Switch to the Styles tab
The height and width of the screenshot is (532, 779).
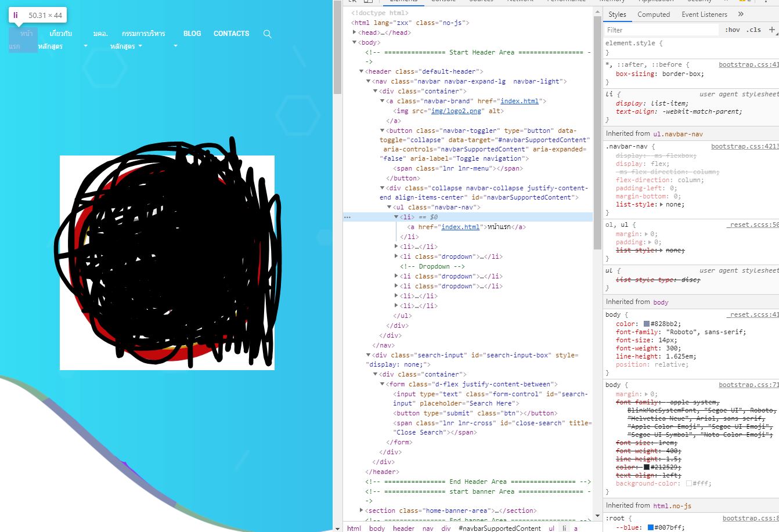pyautogui.click(x=617, y=15)
